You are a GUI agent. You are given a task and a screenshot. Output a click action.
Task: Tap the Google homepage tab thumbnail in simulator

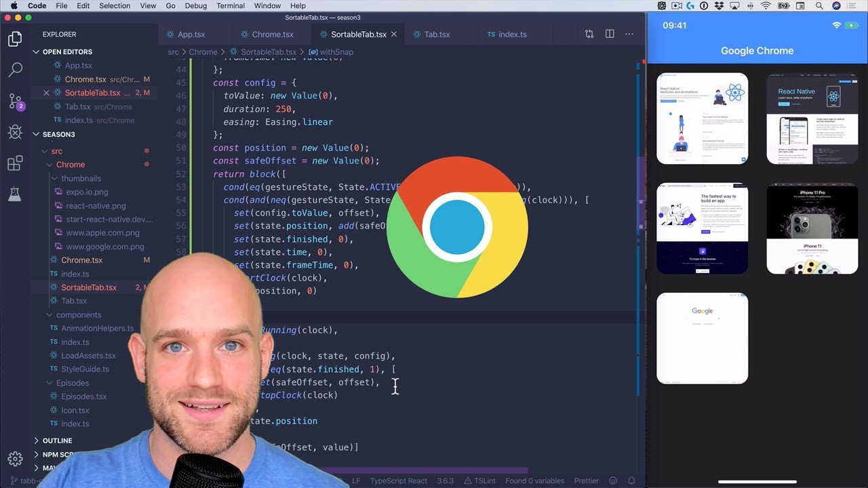703,338
